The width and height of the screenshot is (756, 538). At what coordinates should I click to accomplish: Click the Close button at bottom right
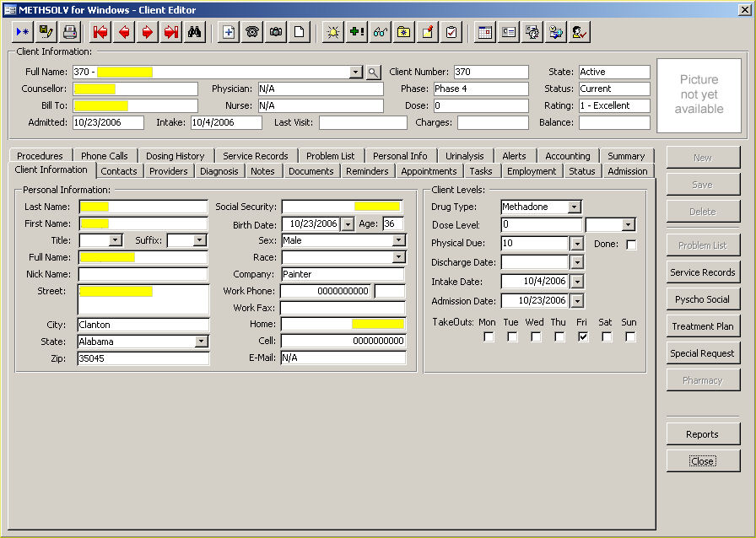click(703, 461)
